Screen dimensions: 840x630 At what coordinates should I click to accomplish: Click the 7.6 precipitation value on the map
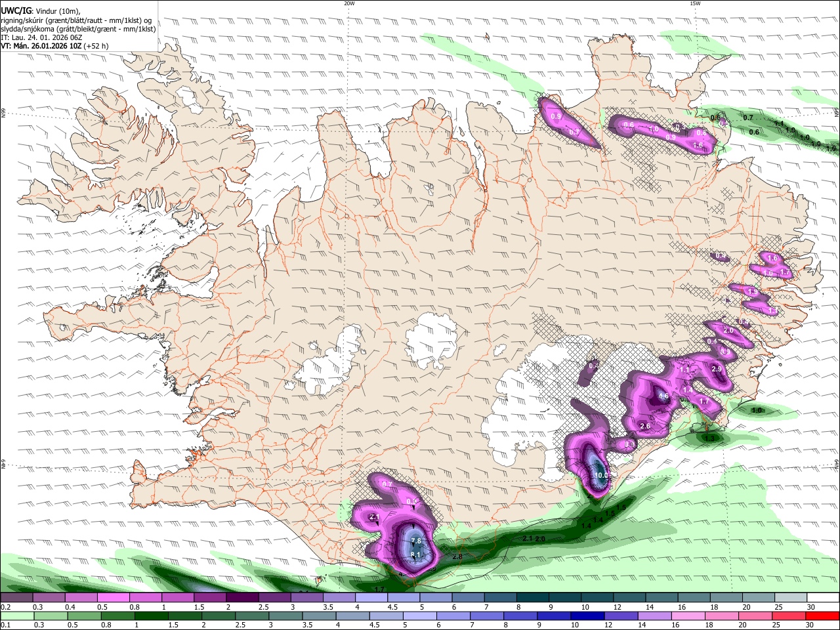[416, 541]
